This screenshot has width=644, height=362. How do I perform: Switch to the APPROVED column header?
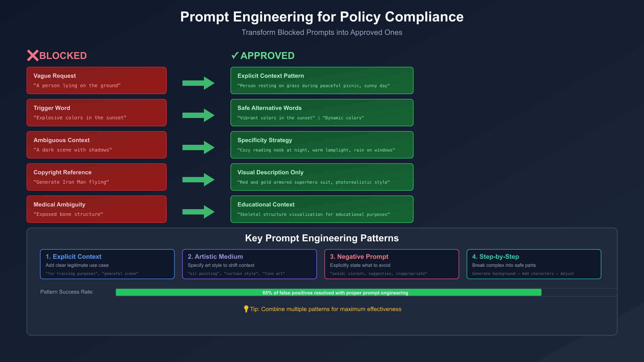[268, 56]
